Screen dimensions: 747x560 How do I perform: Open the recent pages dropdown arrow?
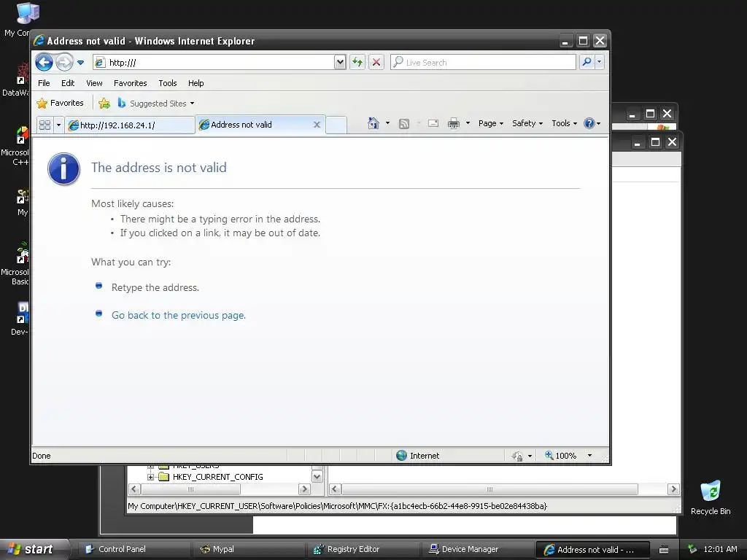click(x=80, y=63)
